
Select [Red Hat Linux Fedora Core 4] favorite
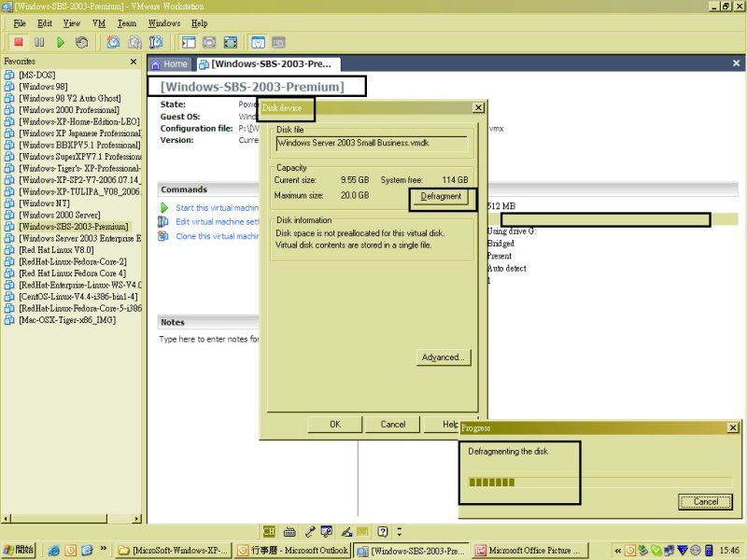click(73, 273)
